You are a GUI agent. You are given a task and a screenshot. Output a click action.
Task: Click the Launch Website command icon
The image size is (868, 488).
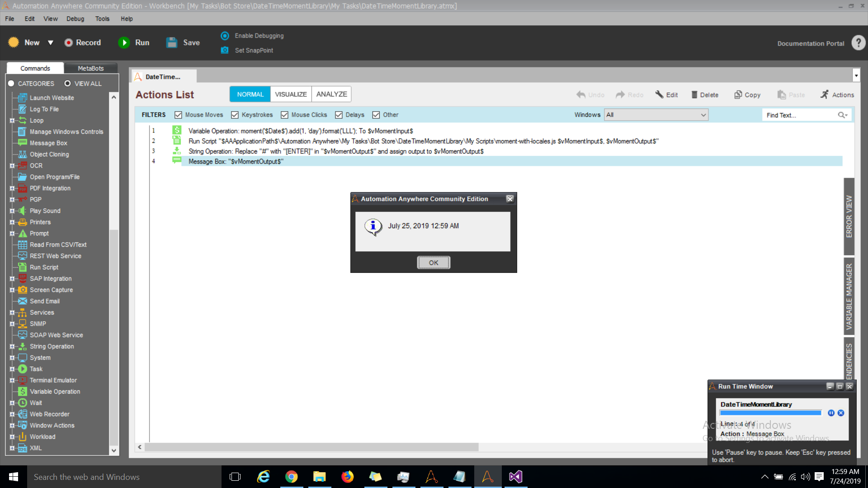[x=22, y=98]
